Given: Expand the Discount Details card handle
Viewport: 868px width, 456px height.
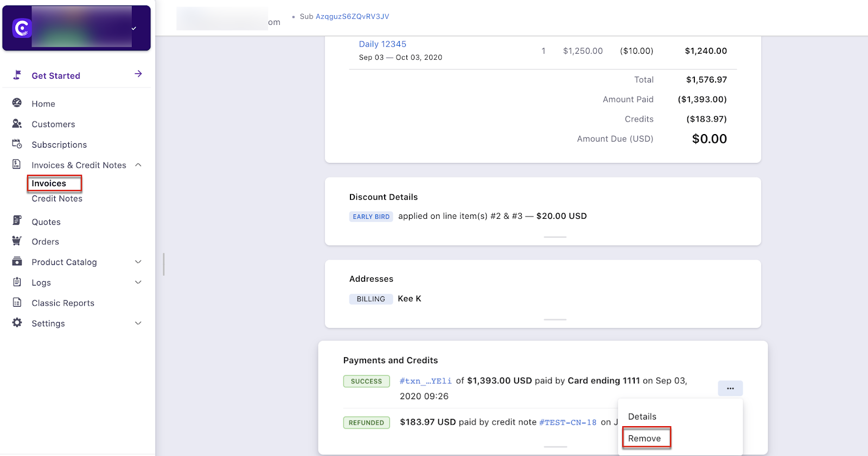Looking at the screenshot, I should coord(555,237).
